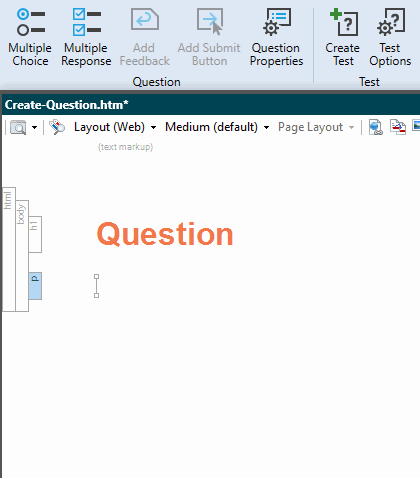Click the globe link icon in the toolbar

pyautogui.click(x=376, y=127)
